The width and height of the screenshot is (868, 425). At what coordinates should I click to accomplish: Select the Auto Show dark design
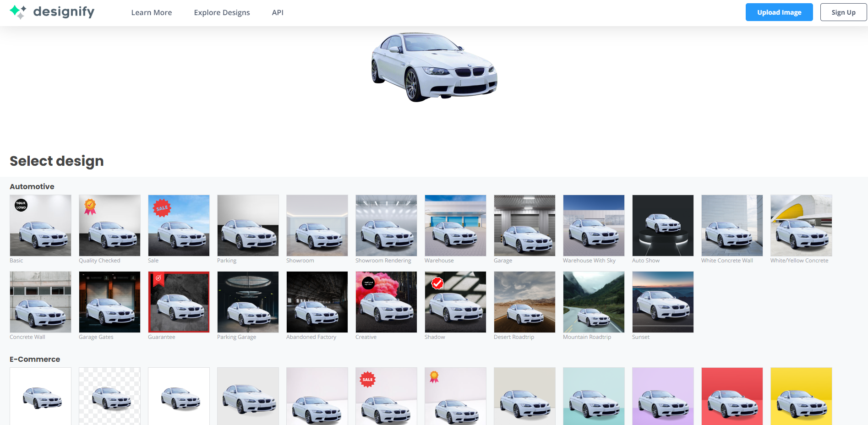pos(663,225)
